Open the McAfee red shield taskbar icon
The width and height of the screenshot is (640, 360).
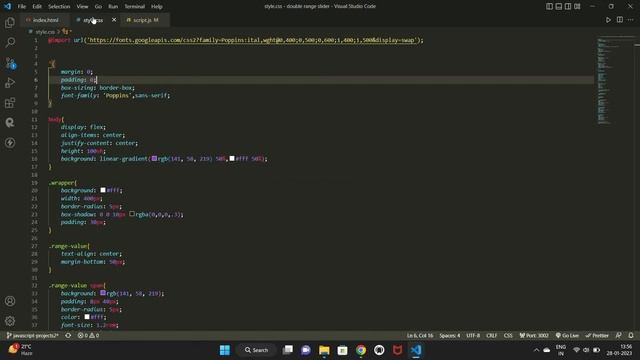(x=398, y=350)
